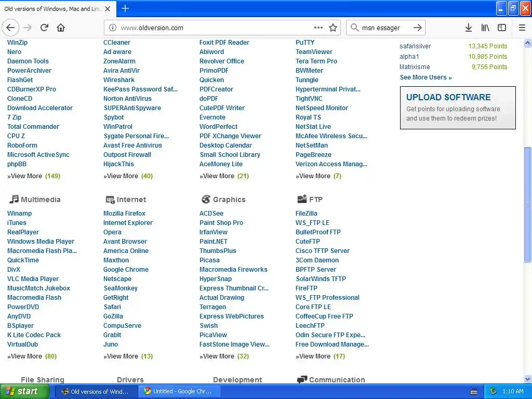
Task: View More Graphics list (32)
Action: [x=224, y=356]
